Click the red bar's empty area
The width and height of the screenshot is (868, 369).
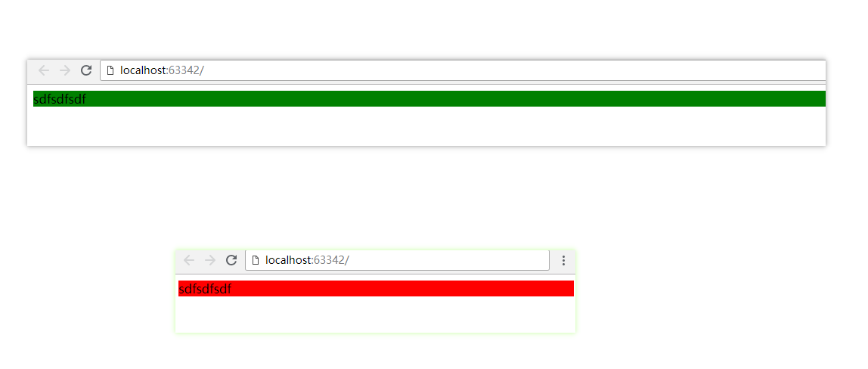pos(403,288)
